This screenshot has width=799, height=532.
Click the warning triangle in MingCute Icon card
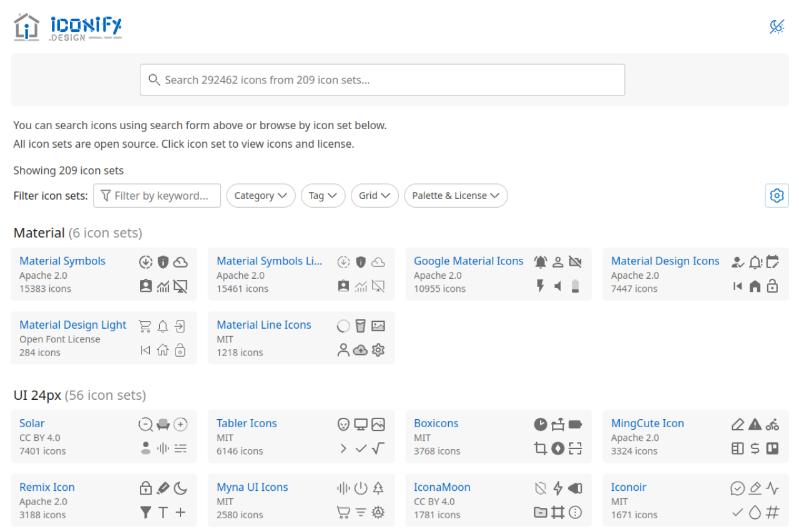tap(755, 424)
